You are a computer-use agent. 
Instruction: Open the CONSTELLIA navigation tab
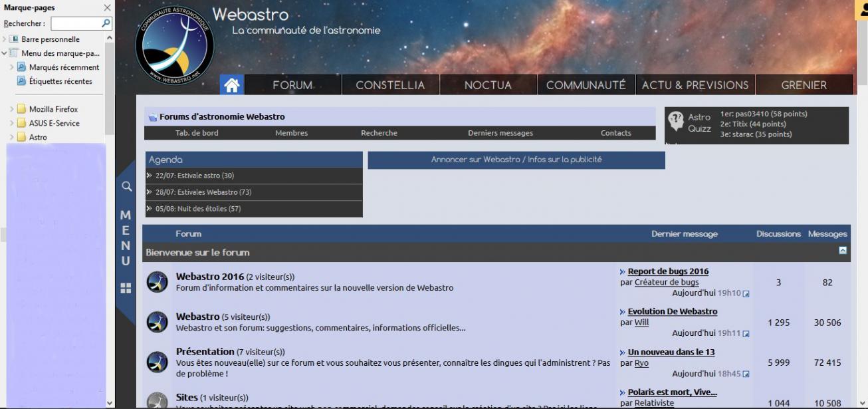pos(390,85)
